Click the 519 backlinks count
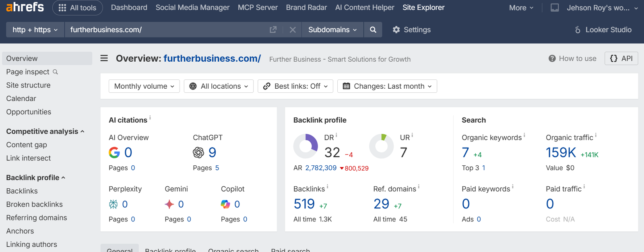 [x=304, y=204]
